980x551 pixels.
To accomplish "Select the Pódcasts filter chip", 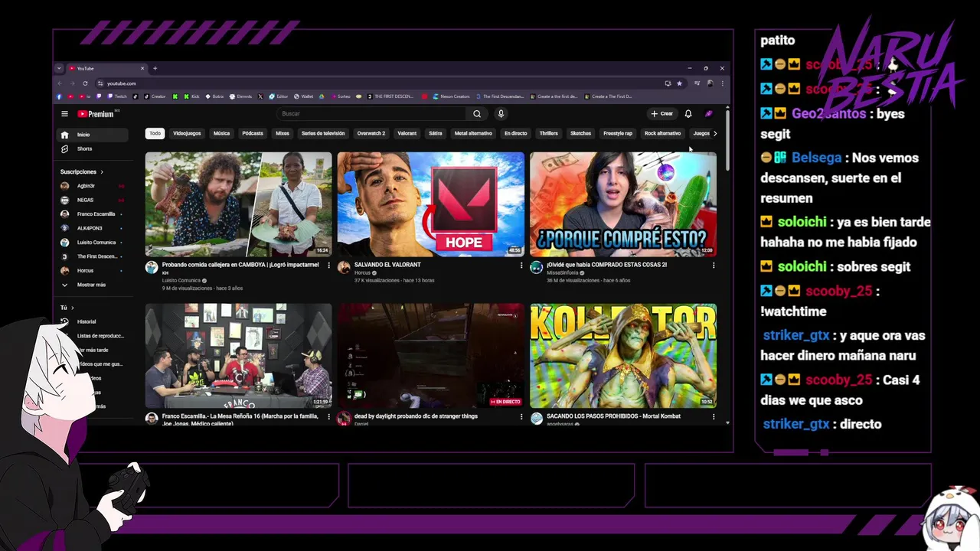I will [x=253, y=133].
